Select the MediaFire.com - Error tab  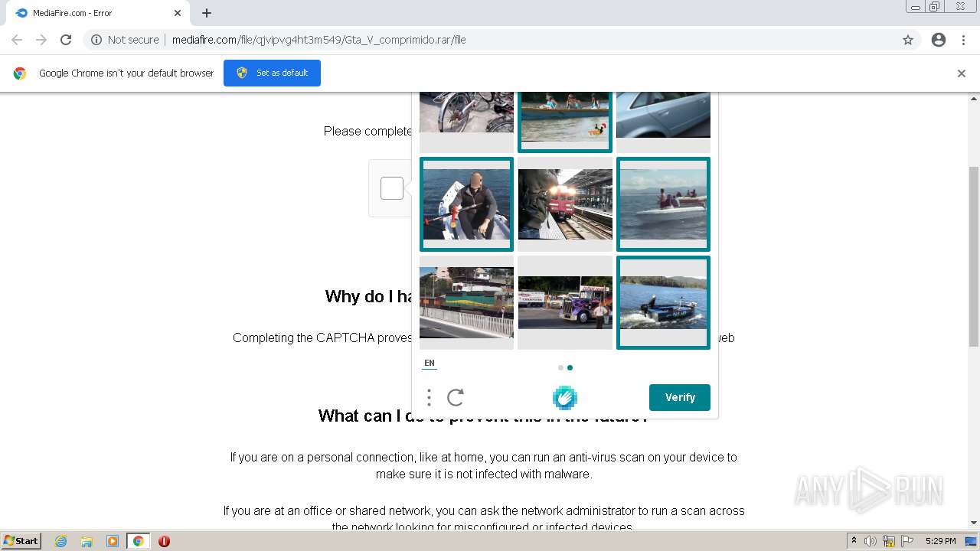point(98,13)
